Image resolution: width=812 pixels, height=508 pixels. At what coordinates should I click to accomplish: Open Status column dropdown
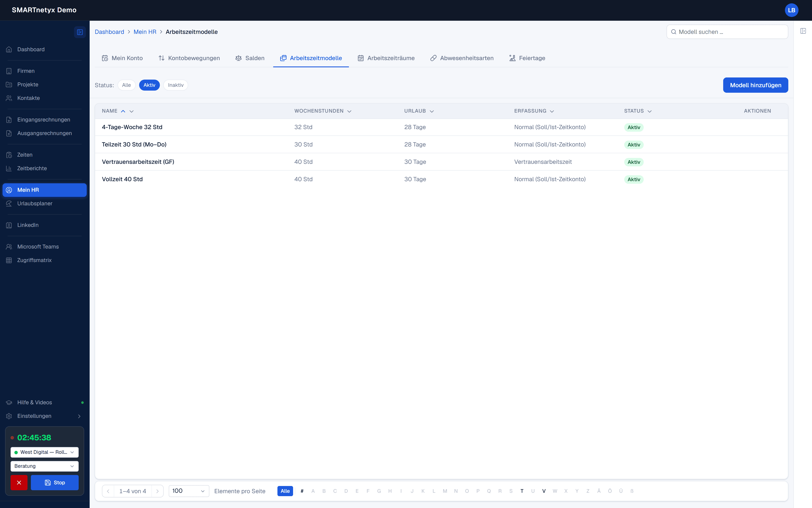click(x=650, y=111)
